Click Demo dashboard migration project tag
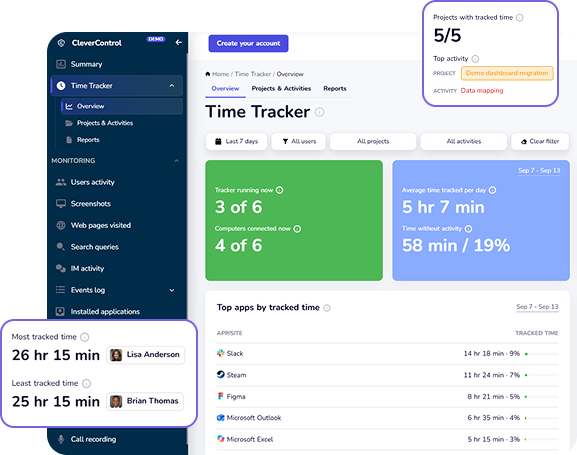The height and width of the screenshot is (455, 577). tap(507, 73)
